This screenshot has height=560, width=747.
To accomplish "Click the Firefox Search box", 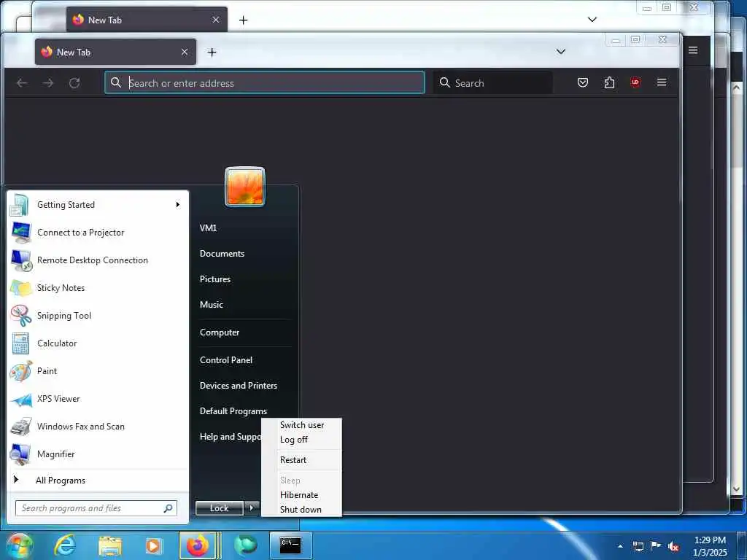I will tap(493, 83).
